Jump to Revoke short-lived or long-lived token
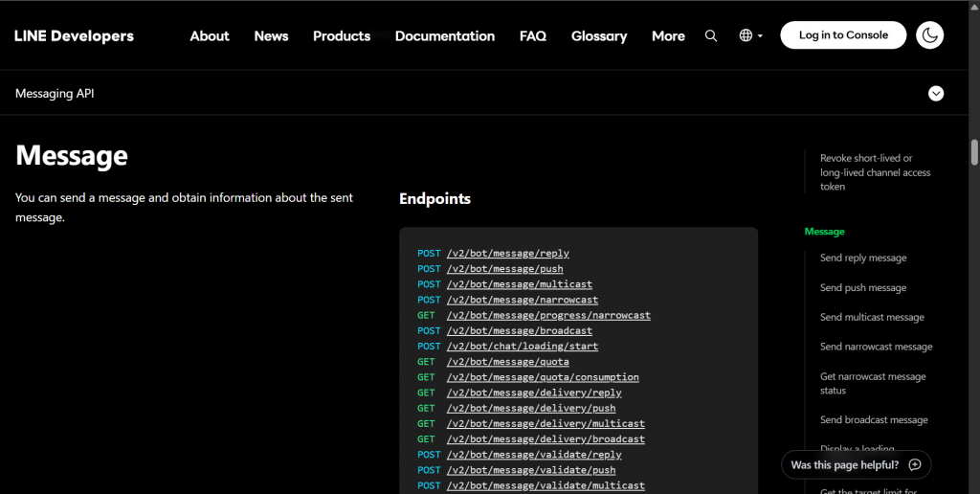 pyautogui.click(x=875, y=172)
